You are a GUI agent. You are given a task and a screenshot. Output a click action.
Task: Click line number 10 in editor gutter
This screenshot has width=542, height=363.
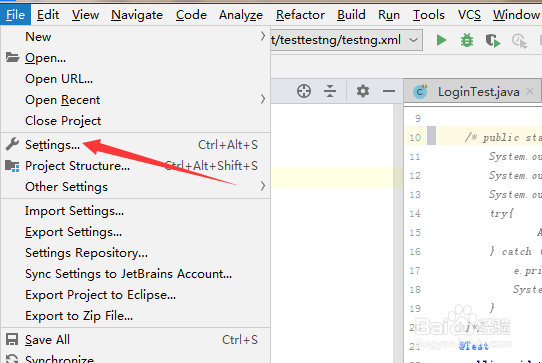tap(415, 138)
